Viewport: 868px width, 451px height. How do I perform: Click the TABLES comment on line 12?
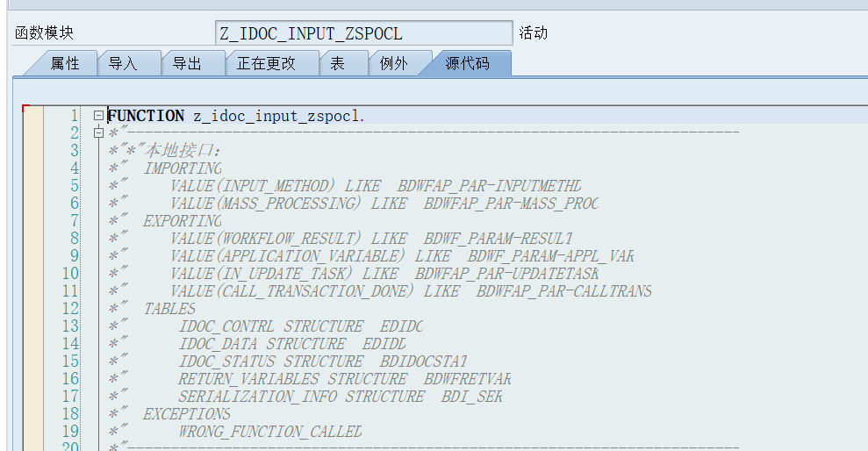(x=169, y=309)
